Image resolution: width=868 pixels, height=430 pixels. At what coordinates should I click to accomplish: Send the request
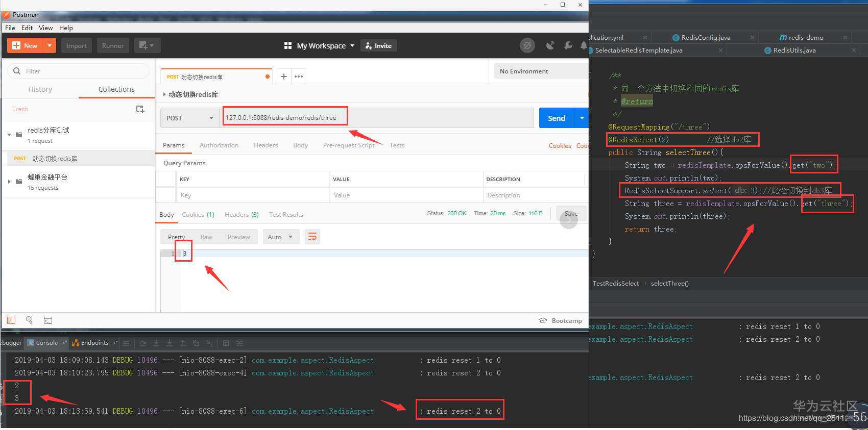click(x=557, y=118)
